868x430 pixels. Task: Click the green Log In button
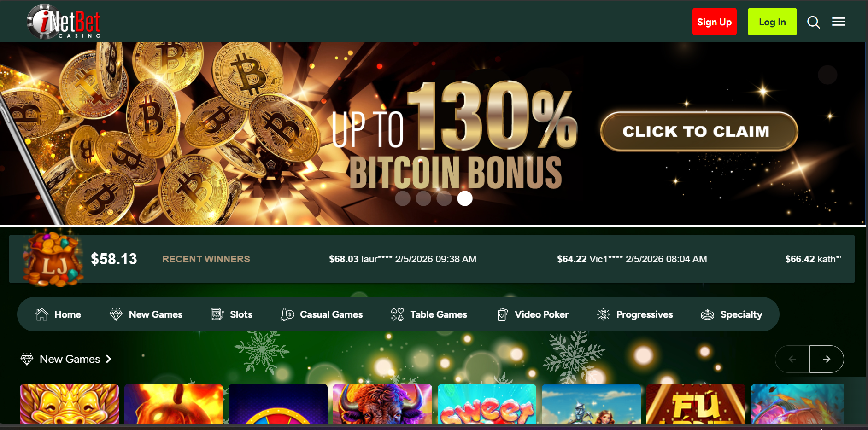point(772,22)
